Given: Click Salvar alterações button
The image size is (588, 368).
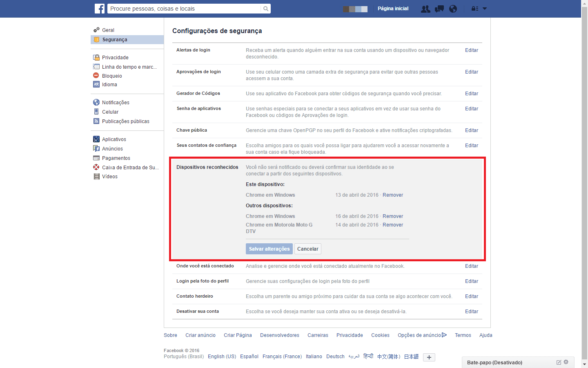Looking at the screenshot, I should coord(269,249).
